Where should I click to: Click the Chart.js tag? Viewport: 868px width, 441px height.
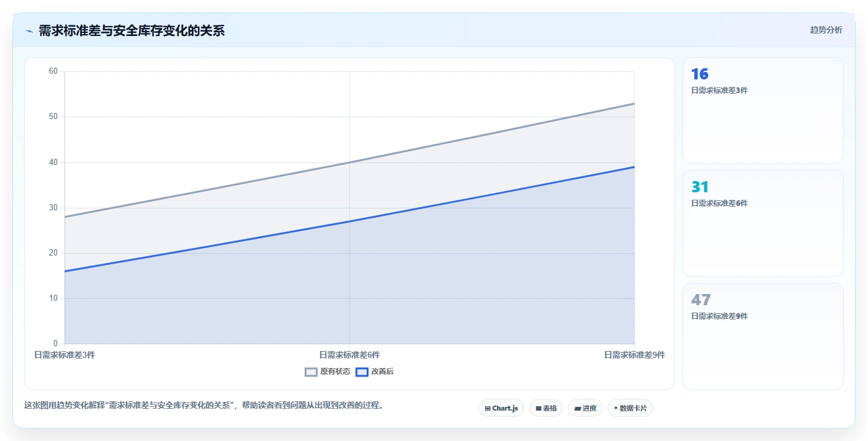click(x=501, y=408)
